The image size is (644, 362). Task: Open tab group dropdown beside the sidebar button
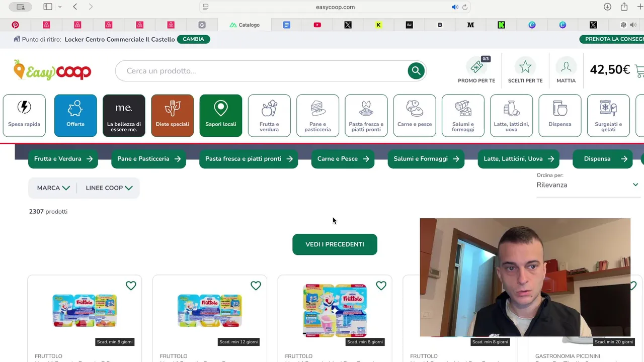60,7
